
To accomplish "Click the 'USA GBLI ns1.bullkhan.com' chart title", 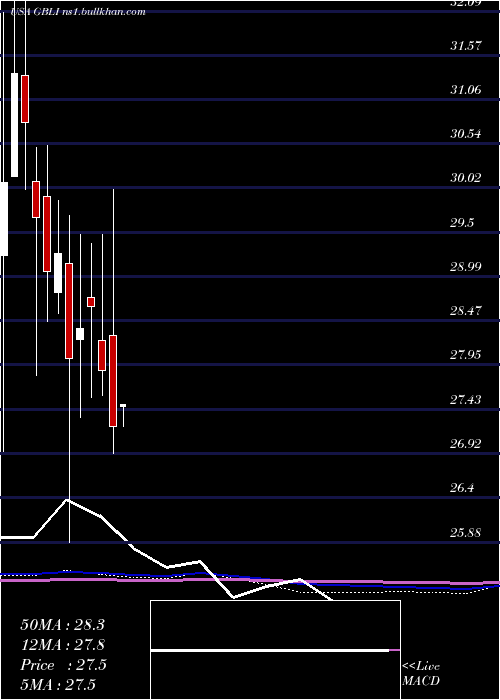I will [79, 12].
